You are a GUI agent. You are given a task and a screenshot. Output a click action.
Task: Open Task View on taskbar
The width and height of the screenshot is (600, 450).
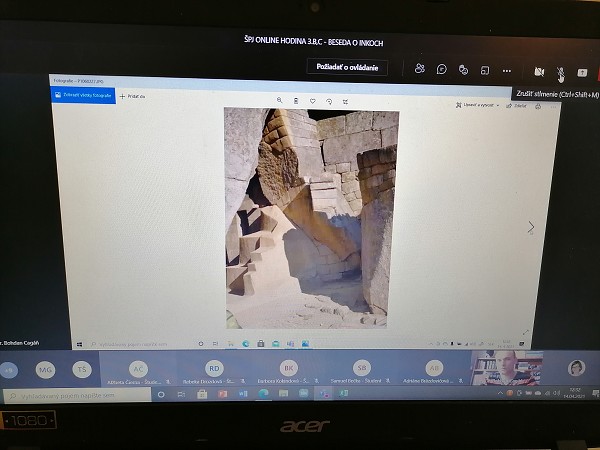tap(181, 394)
